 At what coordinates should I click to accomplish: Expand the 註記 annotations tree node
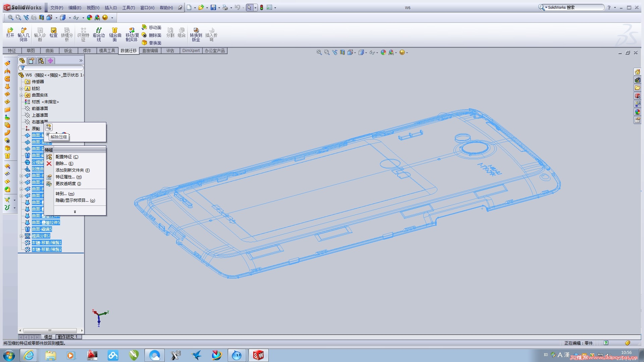(21, 88)
